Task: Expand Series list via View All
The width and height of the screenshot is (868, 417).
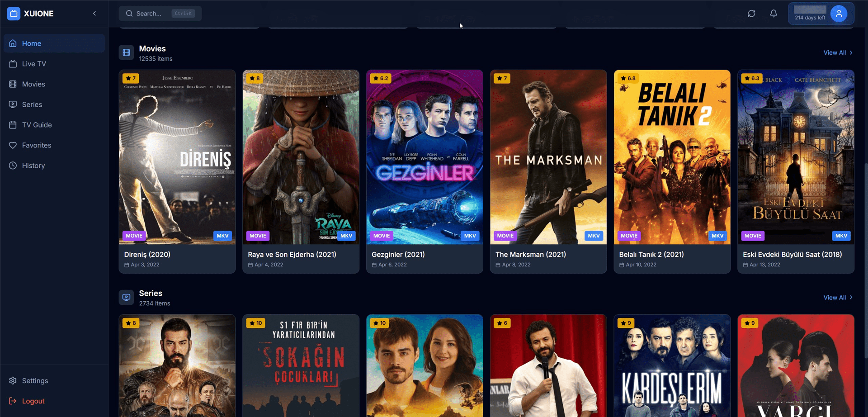Action: [838, 298]
